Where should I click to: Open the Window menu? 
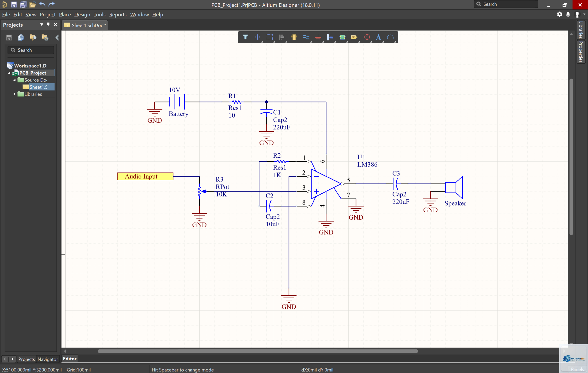(x=139, y=15)
